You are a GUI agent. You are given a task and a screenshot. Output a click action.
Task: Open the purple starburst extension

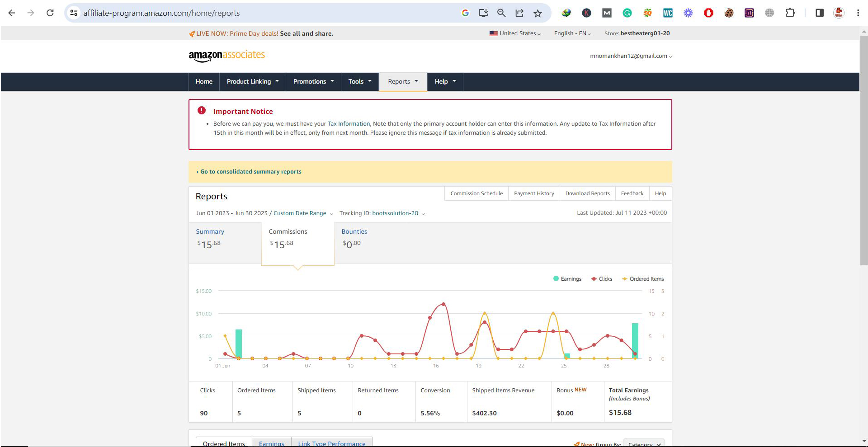coord(688,13)
